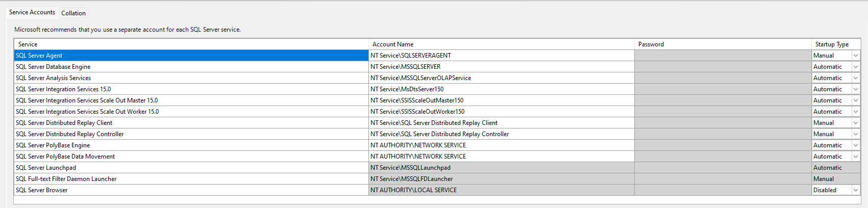Select the SQL Server Agent service row
Screen dimensions: 868x208
tap(191, 56)
